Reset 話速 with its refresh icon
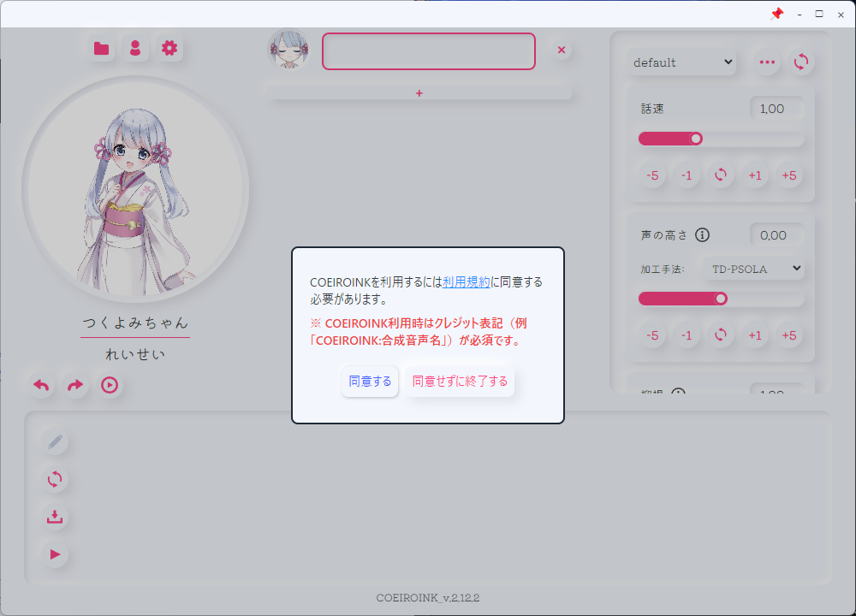This screenshot has width=856, height=616. coord(721,175)
